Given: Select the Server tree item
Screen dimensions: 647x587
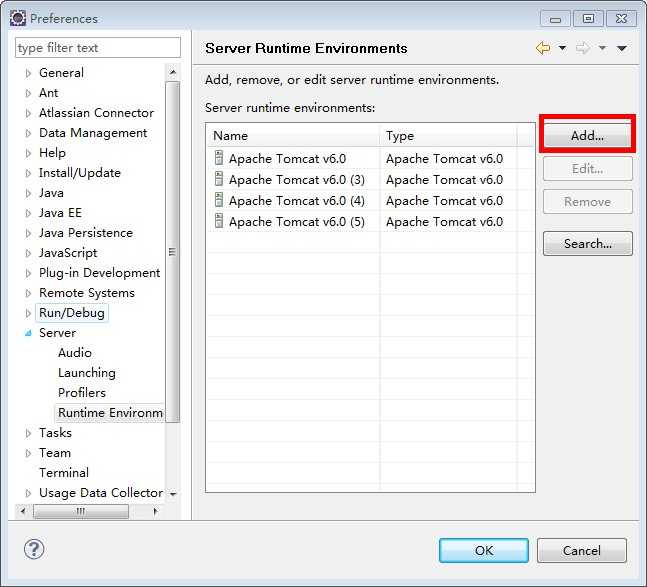Looking at the screenshot, I should [x=57, y=332].
